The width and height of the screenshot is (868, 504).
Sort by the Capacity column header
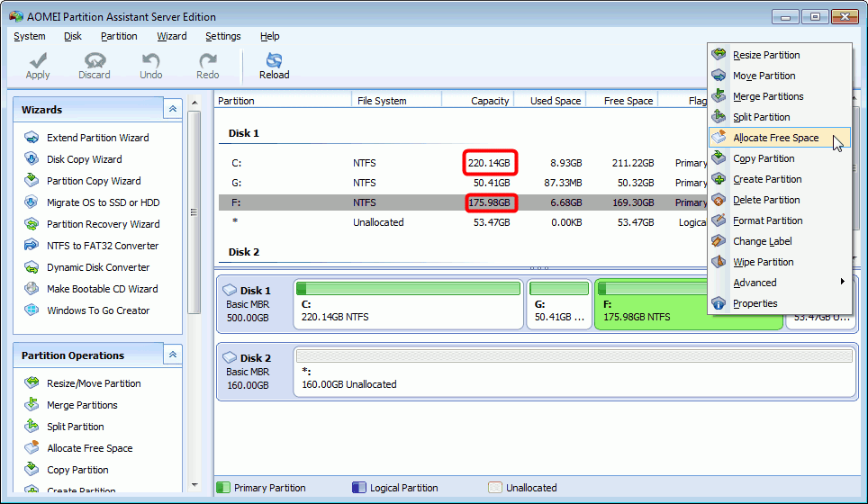tap(478, 101)
